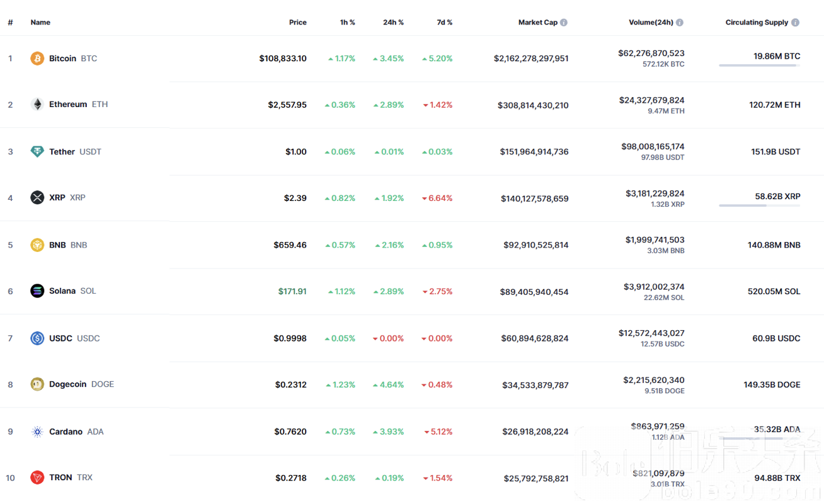
Task: Click the Tether logo icon
Action: pyautogui.click(x=37, y=152)
